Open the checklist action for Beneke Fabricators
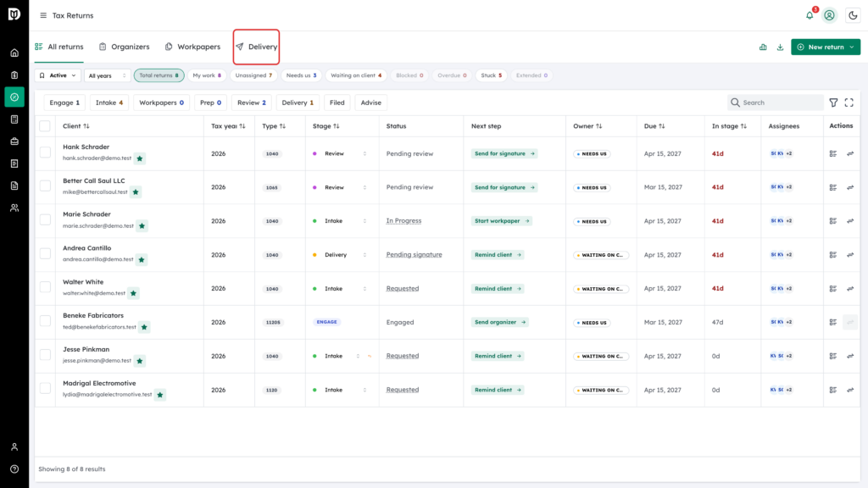The width and height of the screenshot is (868, 488). (x=832, y=323)
